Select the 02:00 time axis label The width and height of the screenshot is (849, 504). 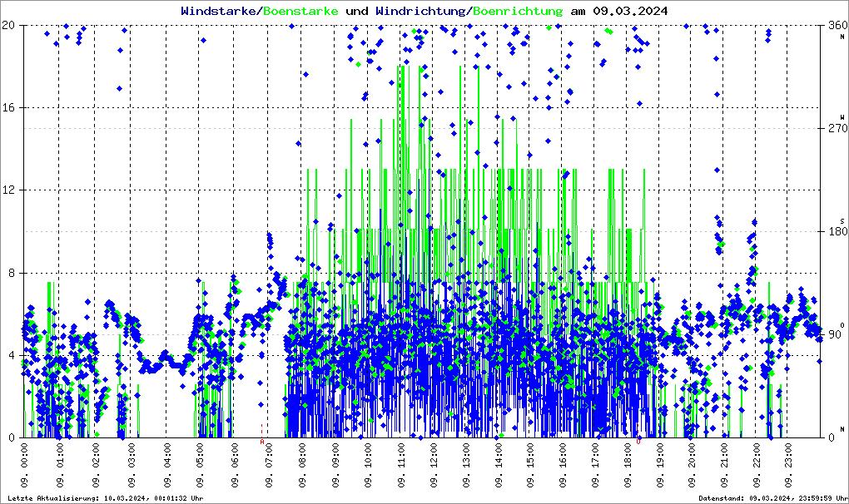[96, 465]
